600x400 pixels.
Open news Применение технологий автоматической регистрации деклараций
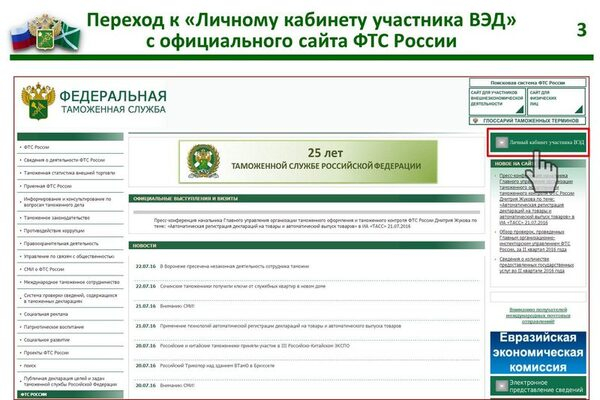tap(280, 326)
